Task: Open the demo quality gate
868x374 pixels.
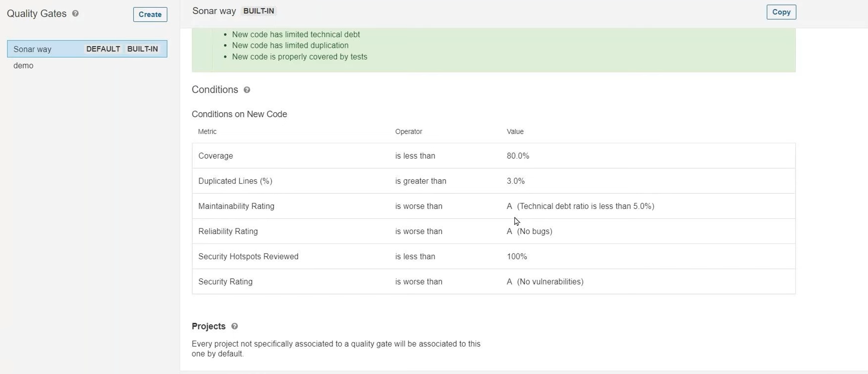Action: pyautogui.click(x=23, y=65)
